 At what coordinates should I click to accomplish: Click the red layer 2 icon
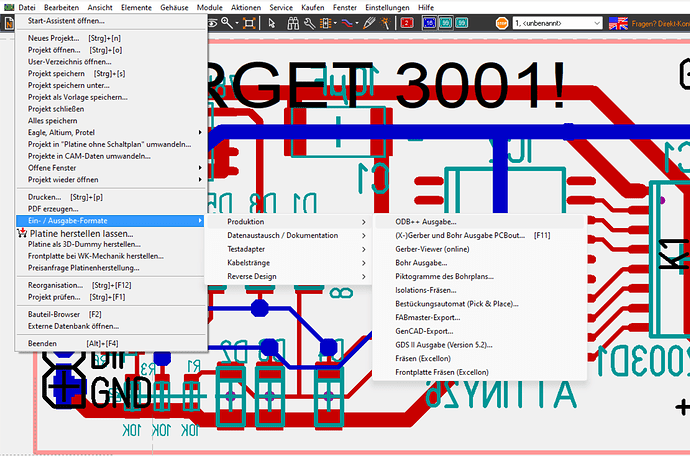407,23
